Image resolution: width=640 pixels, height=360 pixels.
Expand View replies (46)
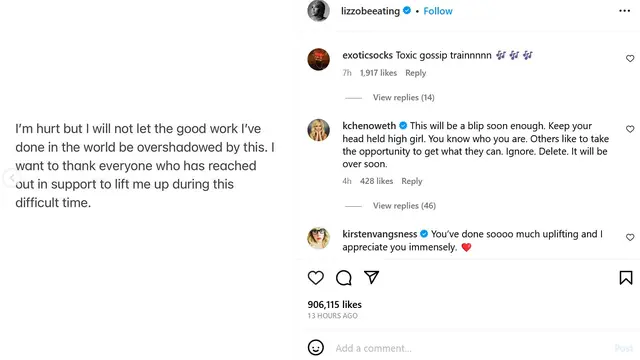[x=404, y=206]
